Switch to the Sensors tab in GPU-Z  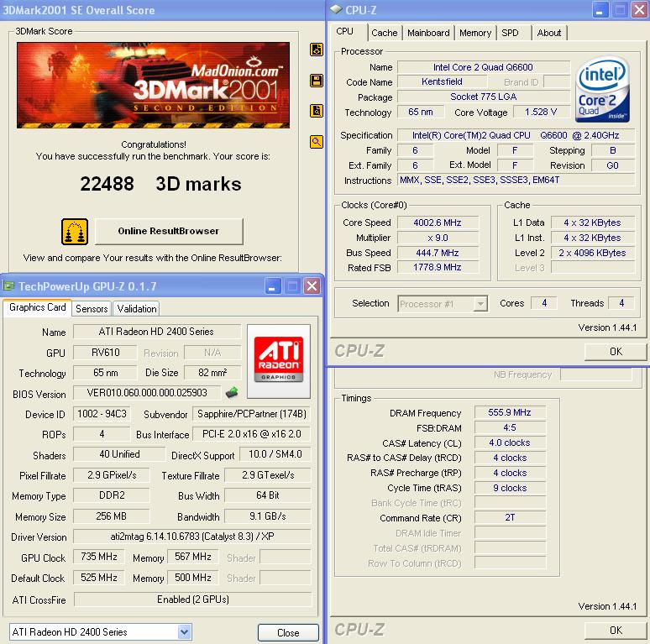pos(92,309)
